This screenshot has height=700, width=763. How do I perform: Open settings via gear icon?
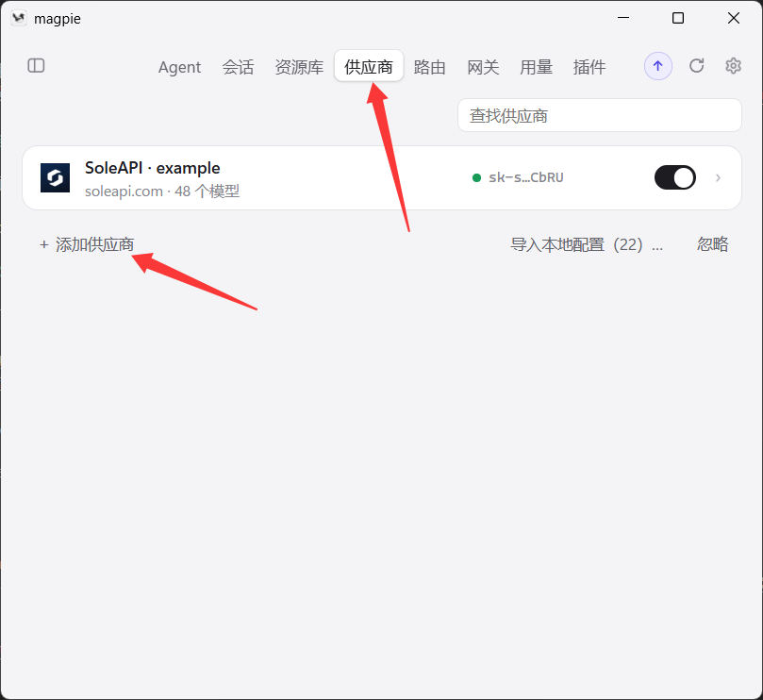[x=734, y=66]
